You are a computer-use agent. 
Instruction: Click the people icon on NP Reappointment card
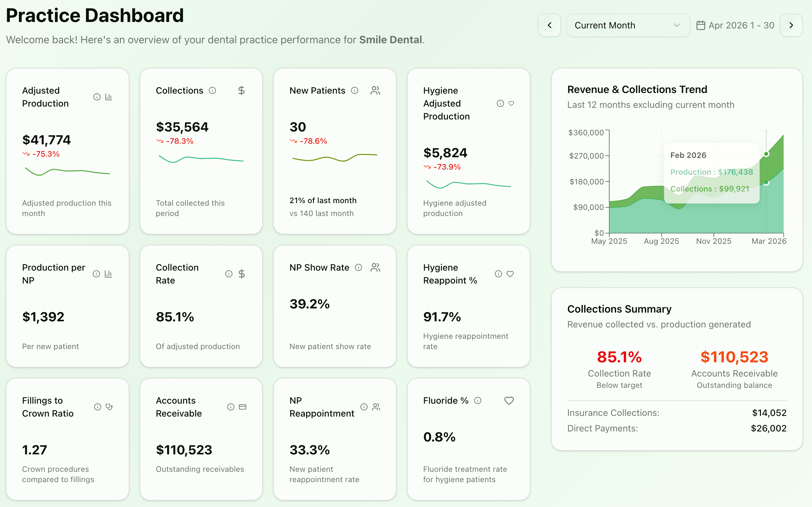[376, 407]
